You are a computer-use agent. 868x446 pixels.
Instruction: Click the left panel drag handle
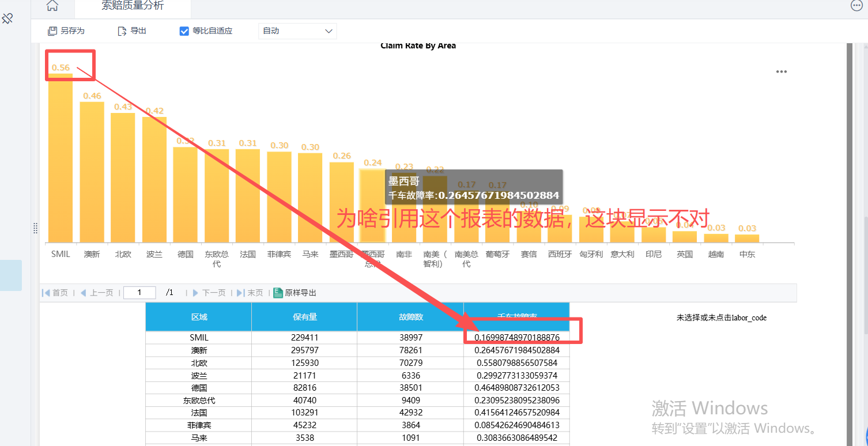coord(36,228)
